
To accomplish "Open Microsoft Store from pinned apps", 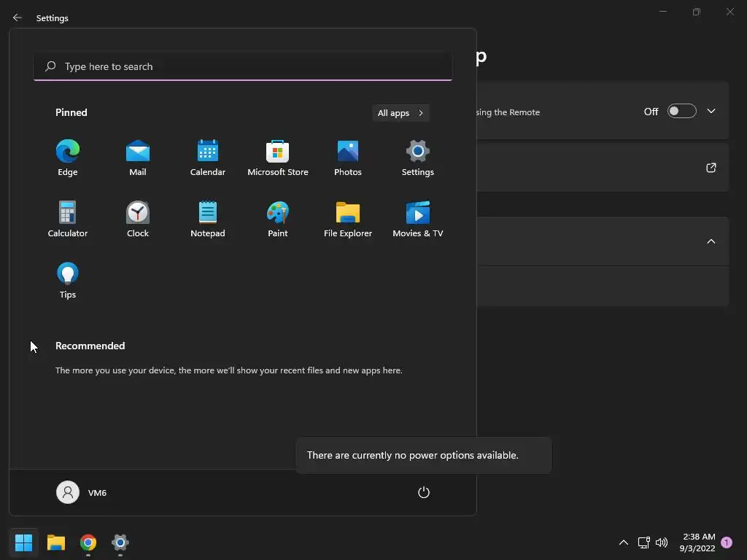I will click(x=278, y=158).
